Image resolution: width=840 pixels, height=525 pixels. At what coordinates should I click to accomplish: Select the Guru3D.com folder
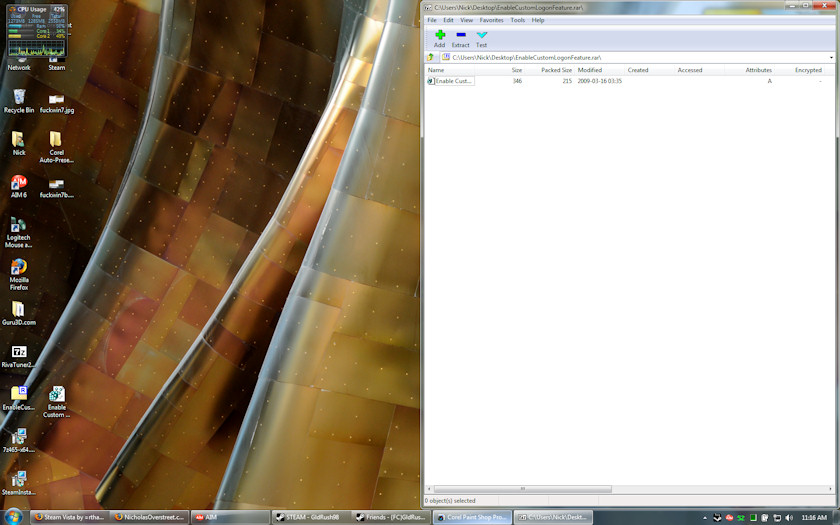19,313
